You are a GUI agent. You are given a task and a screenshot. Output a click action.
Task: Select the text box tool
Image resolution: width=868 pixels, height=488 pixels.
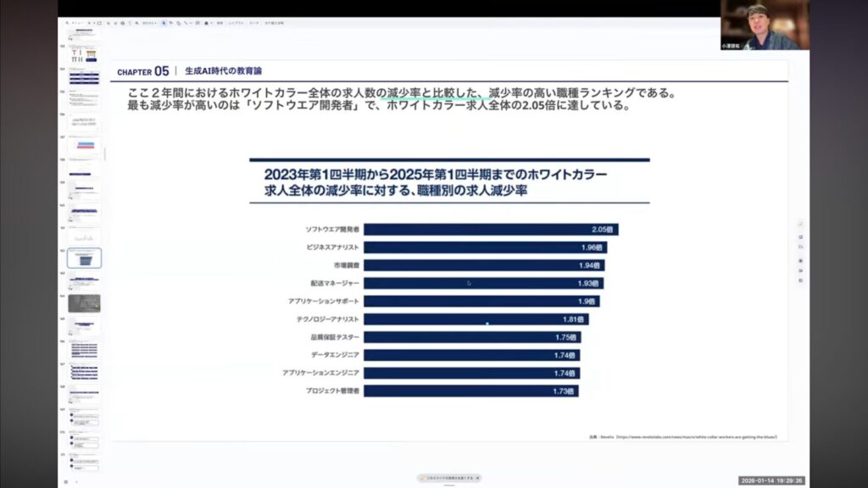172,23
